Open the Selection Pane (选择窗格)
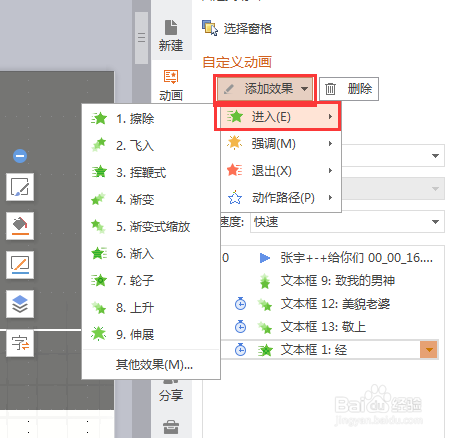 237,28
